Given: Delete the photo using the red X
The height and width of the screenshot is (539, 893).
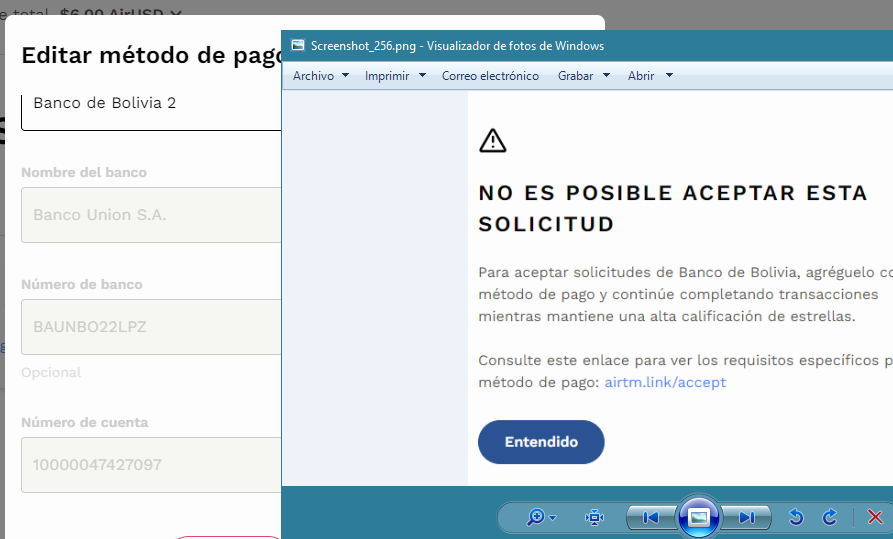Looking at the screenshot, I should tap(875, 517).
